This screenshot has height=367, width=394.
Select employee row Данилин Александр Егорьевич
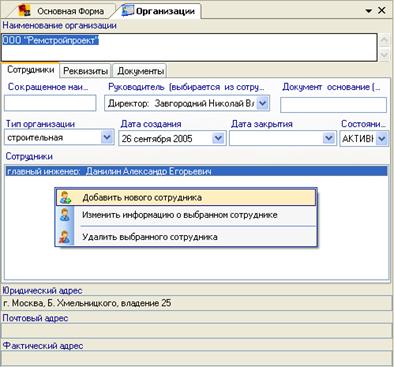click(x=197, y=171)
